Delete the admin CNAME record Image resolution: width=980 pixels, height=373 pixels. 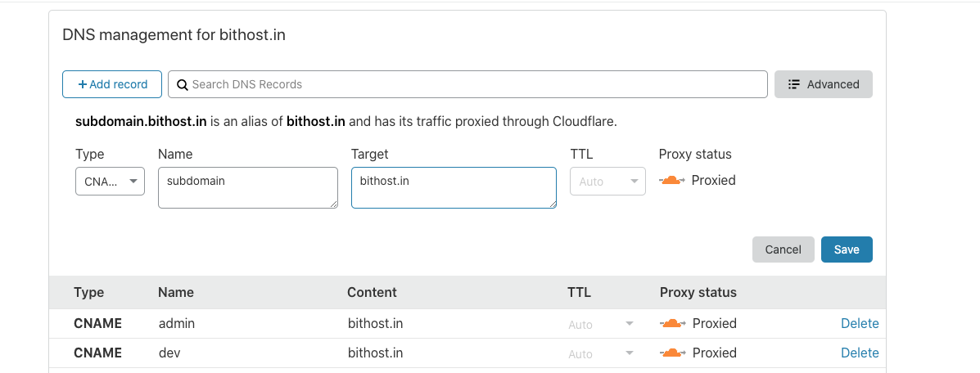tap(860, 324)
